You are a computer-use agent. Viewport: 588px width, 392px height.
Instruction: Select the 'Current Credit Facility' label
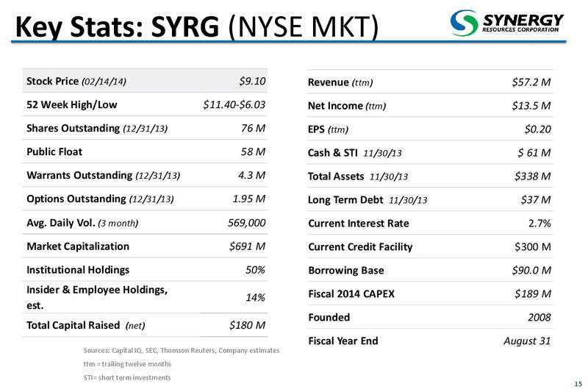pyautogui.click(x=360, y=247)
